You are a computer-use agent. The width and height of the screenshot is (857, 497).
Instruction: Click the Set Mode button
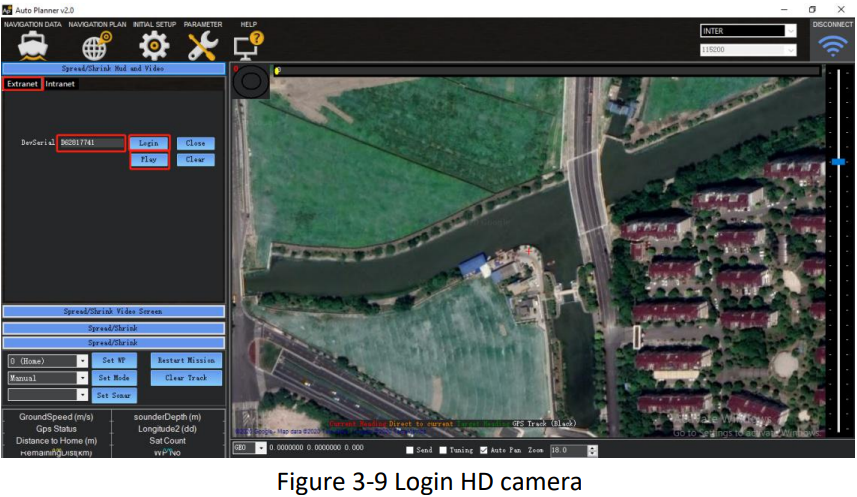click(114, 378)
